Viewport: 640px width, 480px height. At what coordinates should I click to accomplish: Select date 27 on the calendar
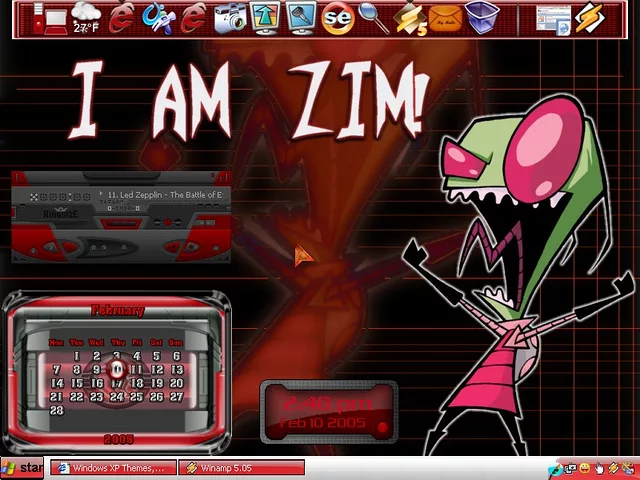(176, 397)
